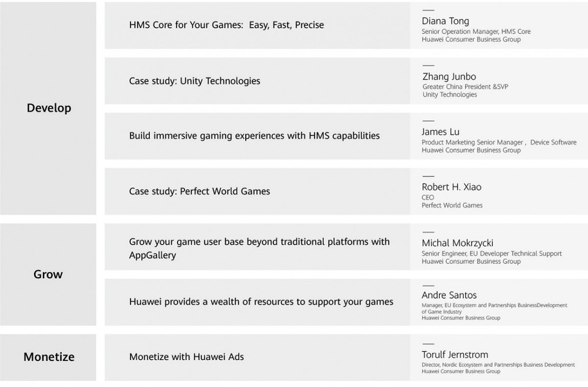Click speaker name Zhang Junbo

[x=449, y=77]
